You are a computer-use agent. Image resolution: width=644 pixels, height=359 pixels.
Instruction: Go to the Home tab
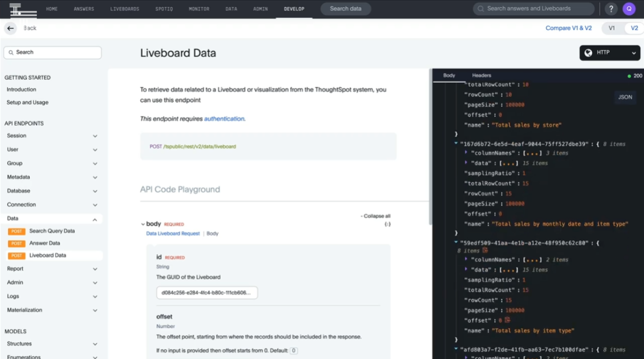click(52, 9)
